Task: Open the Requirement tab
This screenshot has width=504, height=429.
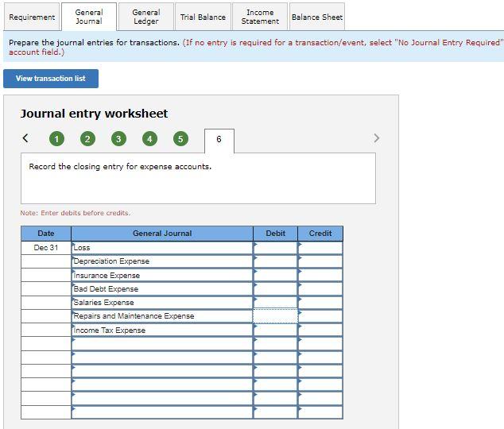Action: 32,17
